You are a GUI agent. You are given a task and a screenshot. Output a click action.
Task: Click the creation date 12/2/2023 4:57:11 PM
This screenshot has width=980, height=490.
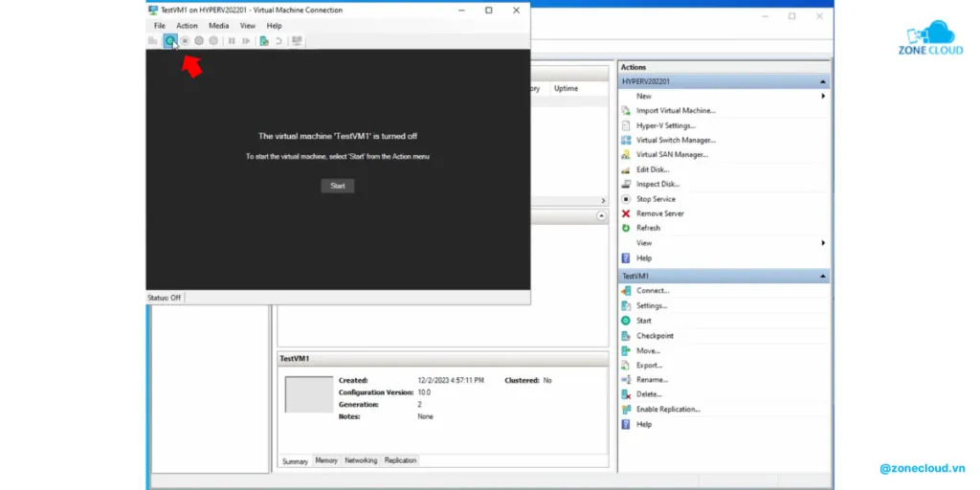point(451,380)
